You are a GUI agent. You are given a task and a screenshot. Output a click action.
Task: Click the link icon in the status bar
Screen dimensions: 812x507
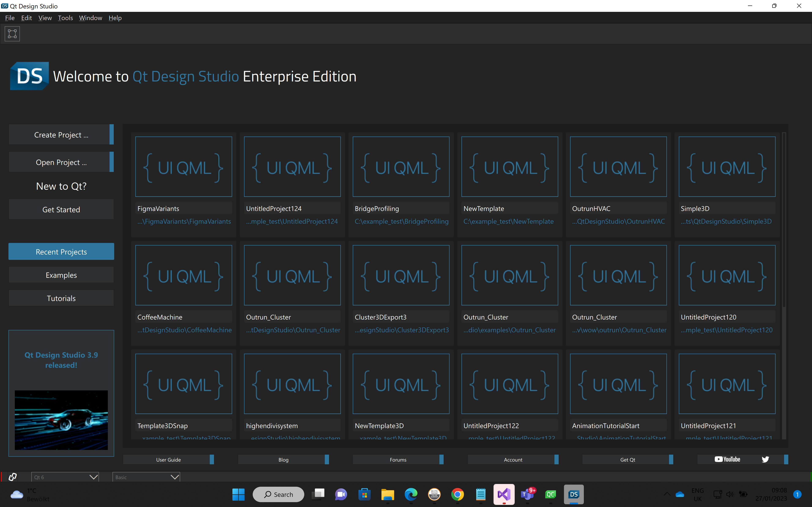click(x=13, y=477)
